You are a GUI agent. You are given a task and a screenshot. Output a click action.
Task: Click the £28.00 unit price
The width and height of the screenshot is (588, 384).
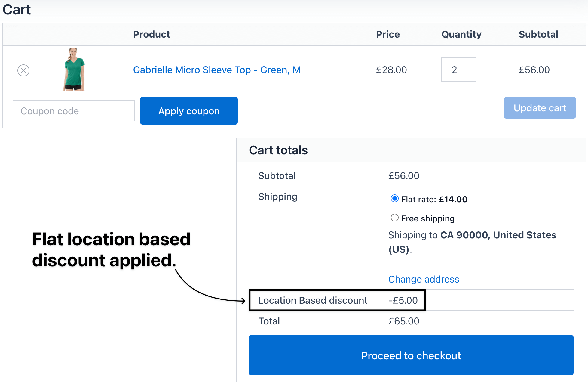tap(391, 70)
